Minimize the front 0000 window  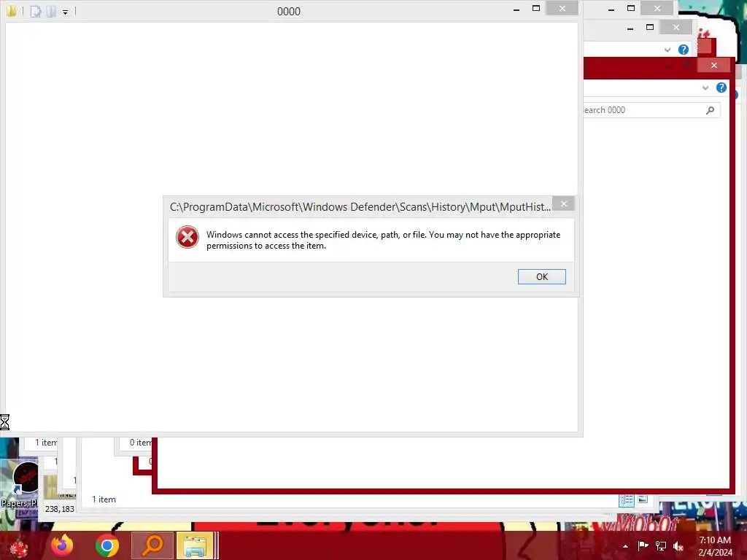tap(516, 9)
